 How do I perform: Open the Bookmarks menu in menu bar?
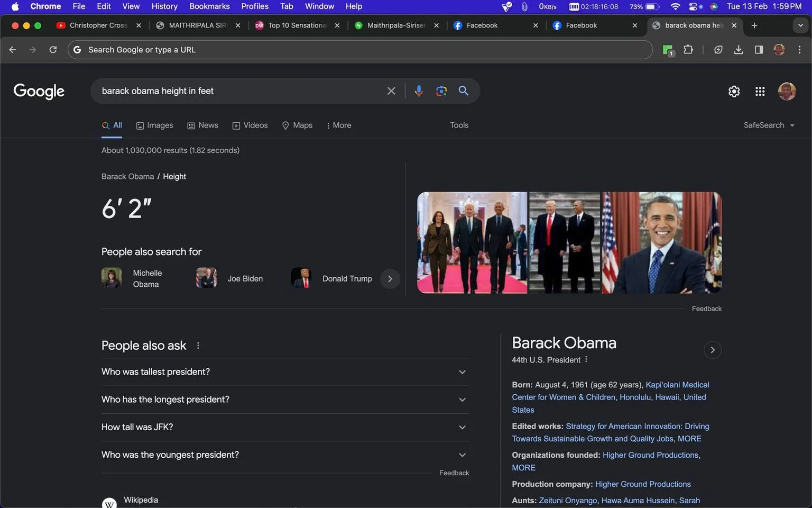tap(209, 6)
